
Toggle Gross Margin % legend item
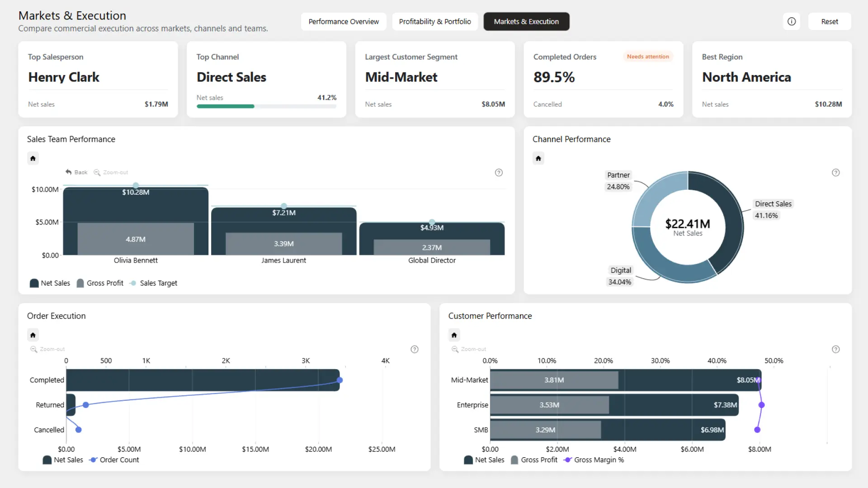(x=594, y=460)
